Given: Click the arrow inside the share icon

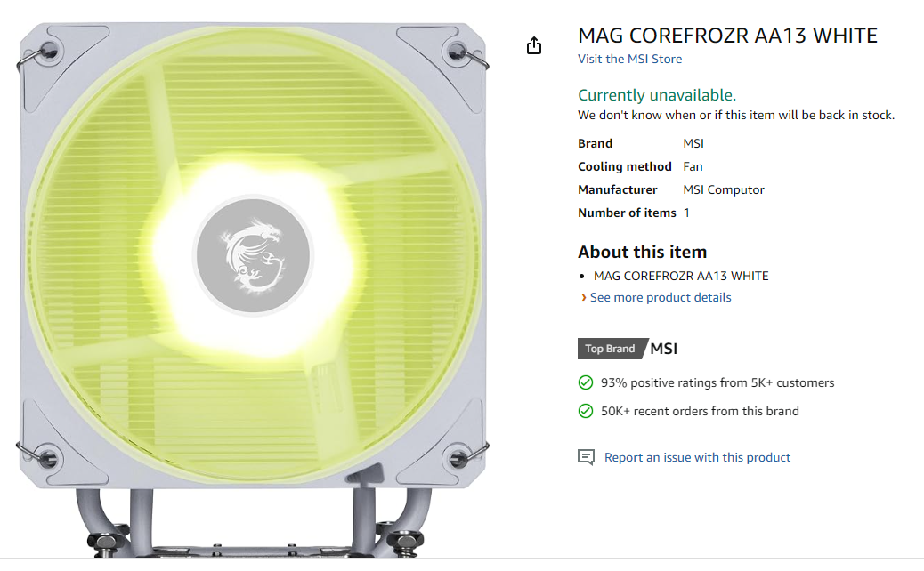Looking at the screenshot, I should point(534,43).
